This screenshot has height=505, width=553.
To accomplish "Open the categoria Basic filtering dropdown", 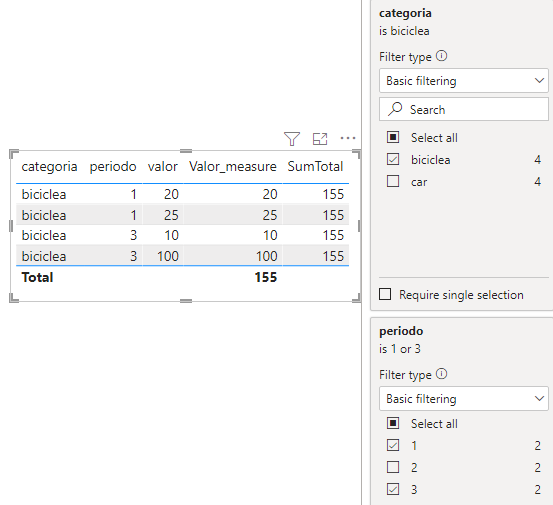I will (464, 81).
